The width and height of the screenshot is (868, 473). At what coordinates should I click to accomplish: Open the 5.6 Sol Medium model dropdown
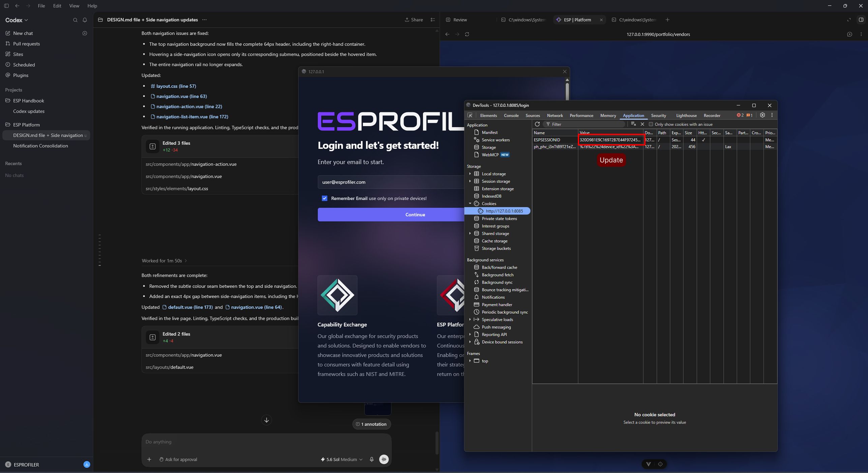point(341,460)
